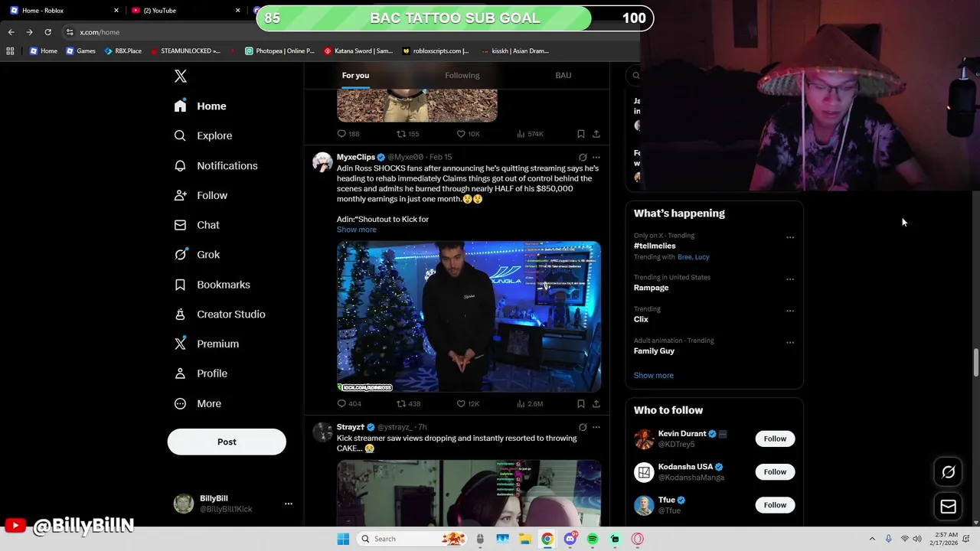The image size is (980, 551).
Task: Bookmark the MyxeClips post
Action: (580, 403)
